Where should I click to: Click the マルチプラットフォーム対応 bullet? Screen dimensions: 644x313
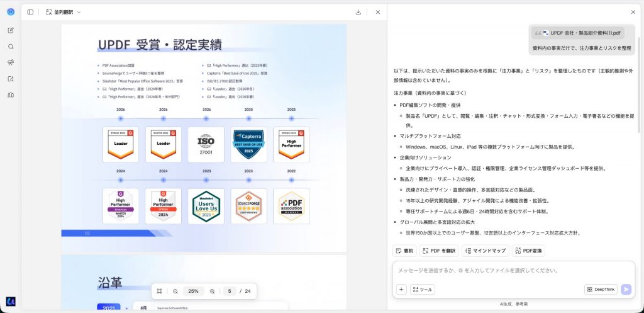430,136
